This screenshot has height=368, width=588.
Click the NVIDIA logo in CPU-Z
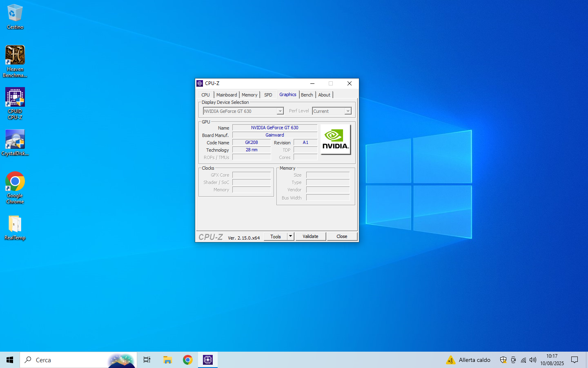pos(336,139)
